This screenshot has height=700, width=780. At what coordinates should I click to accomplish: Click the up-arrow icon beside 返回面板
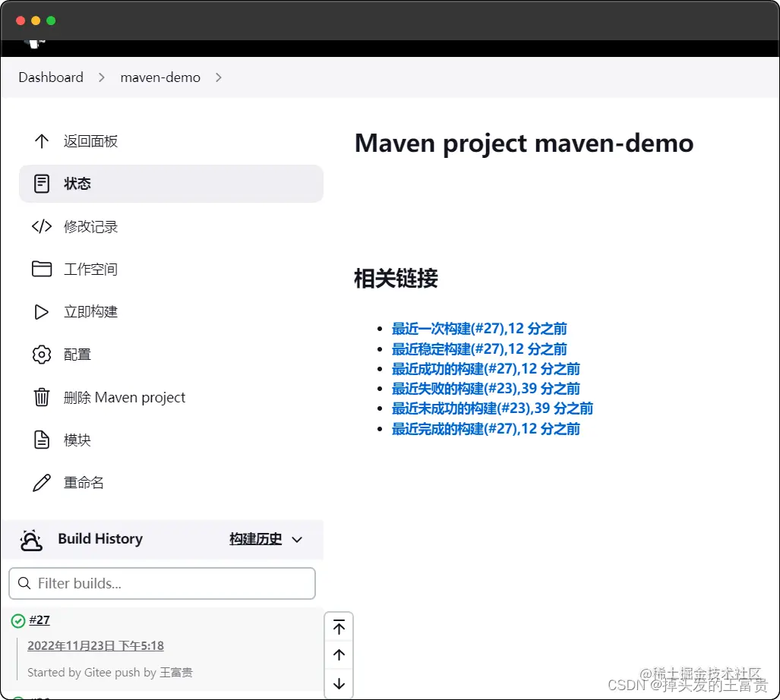pos(42,141)
